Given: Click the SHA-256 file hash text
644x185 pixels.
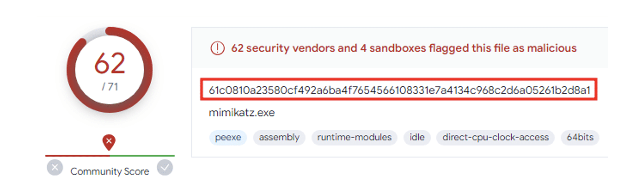Looking at the screenshot, I should pos(399,90).
